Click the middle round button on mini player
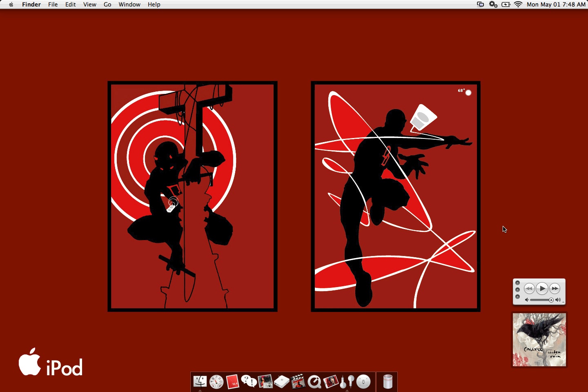 point(517,290)
